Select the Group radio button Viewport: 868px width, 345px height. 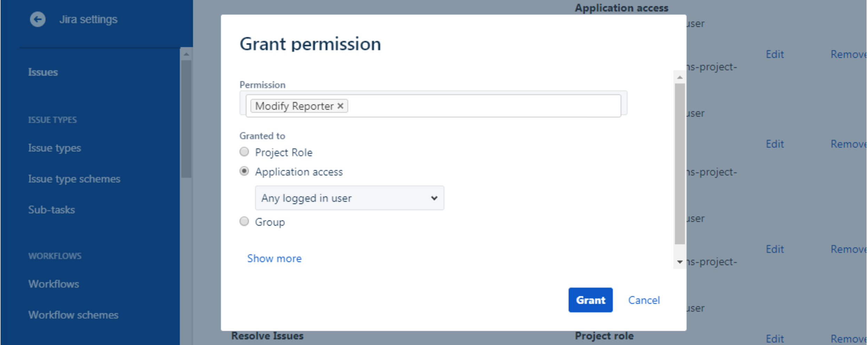click(x=244, y=221)
